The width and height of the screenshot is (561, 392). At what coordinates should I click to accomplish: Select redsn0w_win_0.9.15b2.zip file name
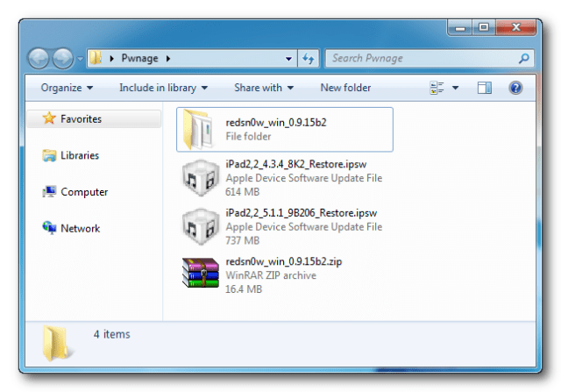pos(284,261)
